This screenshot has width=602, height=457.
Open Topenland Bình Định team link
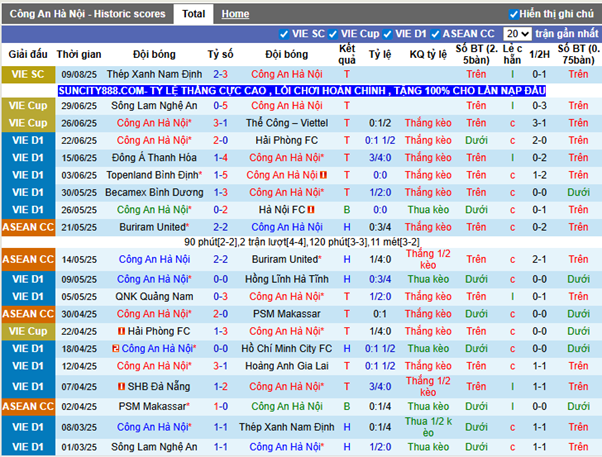click(153, 175)
